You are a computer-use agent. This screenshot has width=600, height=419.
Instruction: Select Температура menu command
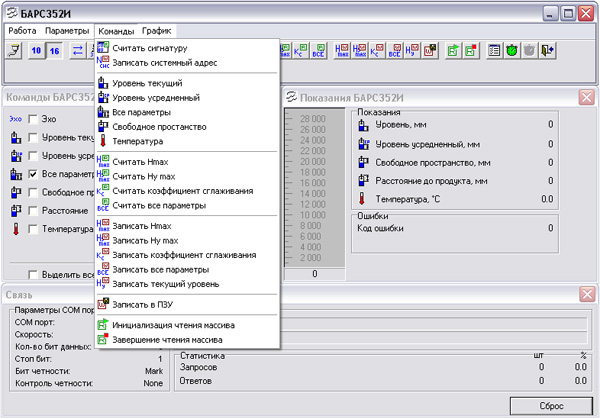pyautogui.click(x=188, y=141)
